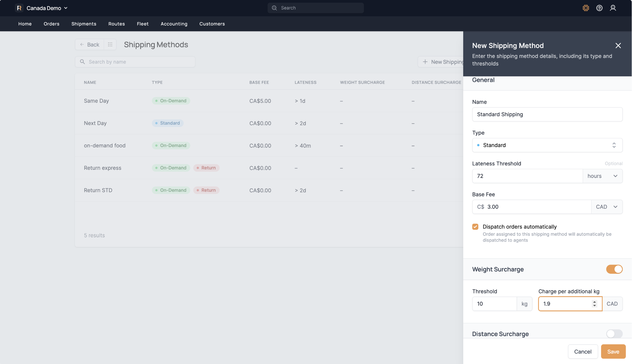
Task: Open the Routes navigation menu
Action: pos(116,23)
